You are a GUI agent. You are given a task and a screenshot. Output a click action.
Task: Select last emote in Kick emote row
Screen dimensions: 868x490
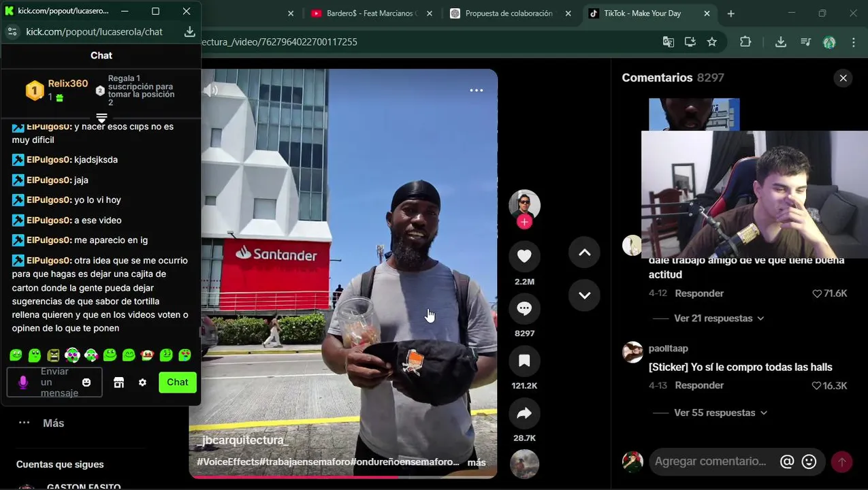click(184, 355)
